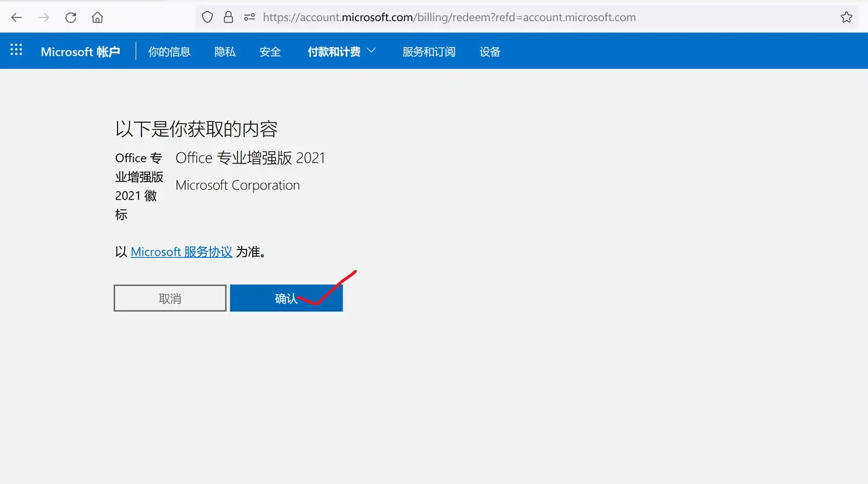Screen dimensions: 868x484
Task: Open the 安全 menu item
Action: 270,52
